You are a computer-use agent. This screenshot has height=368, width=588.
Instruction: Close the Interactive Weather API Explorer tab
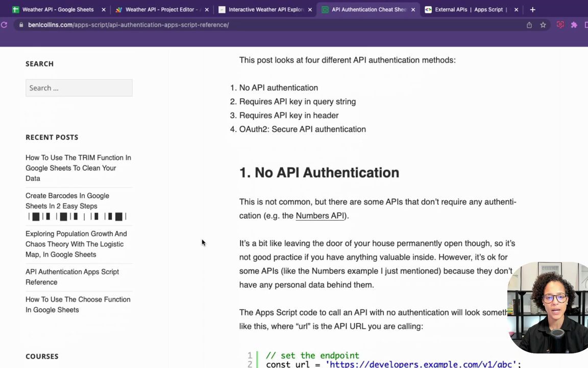click(x=310, y=10)
